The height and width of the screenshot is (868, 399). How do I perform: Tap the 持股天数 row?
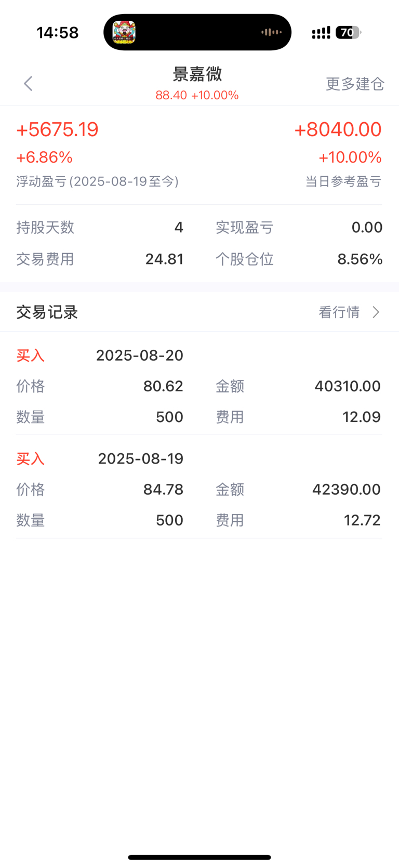click(100, 227)
